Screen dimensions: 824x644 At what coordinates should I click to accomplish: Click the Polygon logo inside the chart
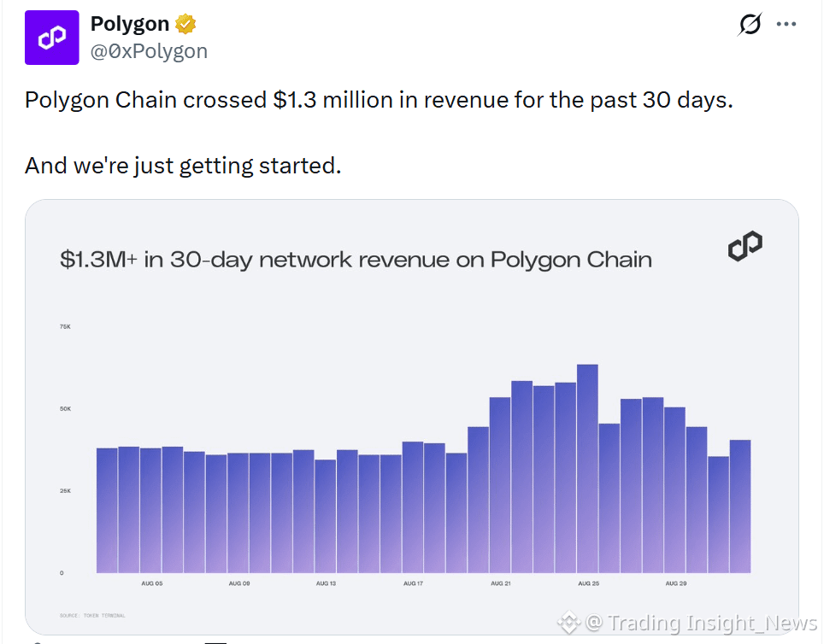[x=745, y=246]
